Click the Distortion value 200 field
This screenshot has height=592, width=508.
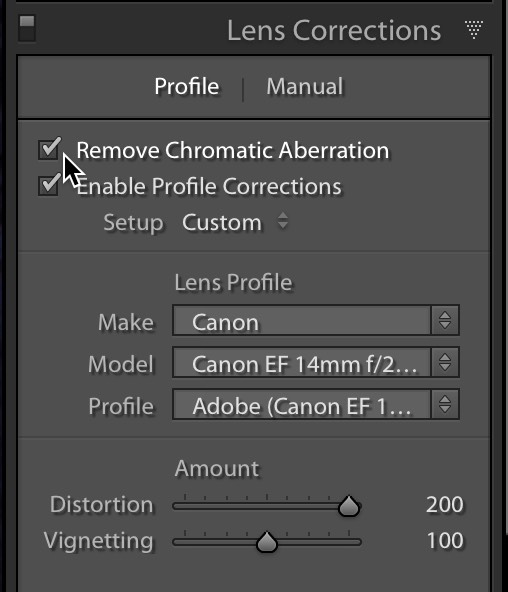[445, 504]
